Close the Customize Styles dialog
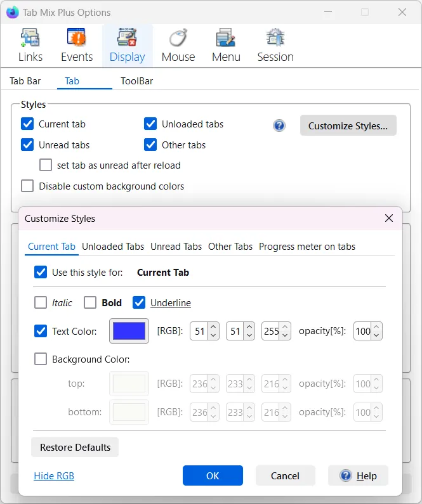Image resolution: width=422 pixels, height=504 pixels. pyautogui.click(x=389, y=219)
